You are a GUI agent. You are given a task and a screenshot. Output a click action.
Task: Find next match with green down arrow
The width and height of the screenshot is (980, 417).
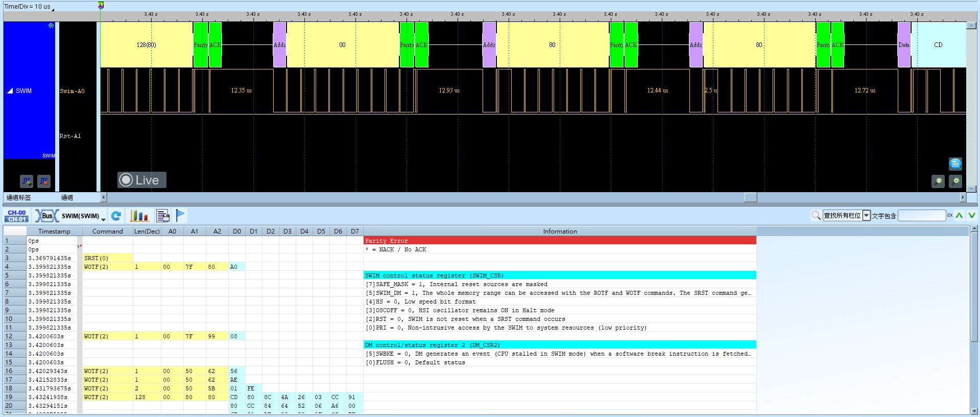(972, 216)
